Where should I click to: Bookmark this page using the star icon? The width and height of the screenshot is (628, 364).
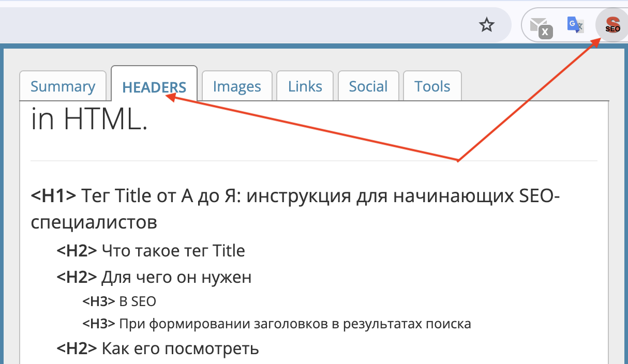486,24
